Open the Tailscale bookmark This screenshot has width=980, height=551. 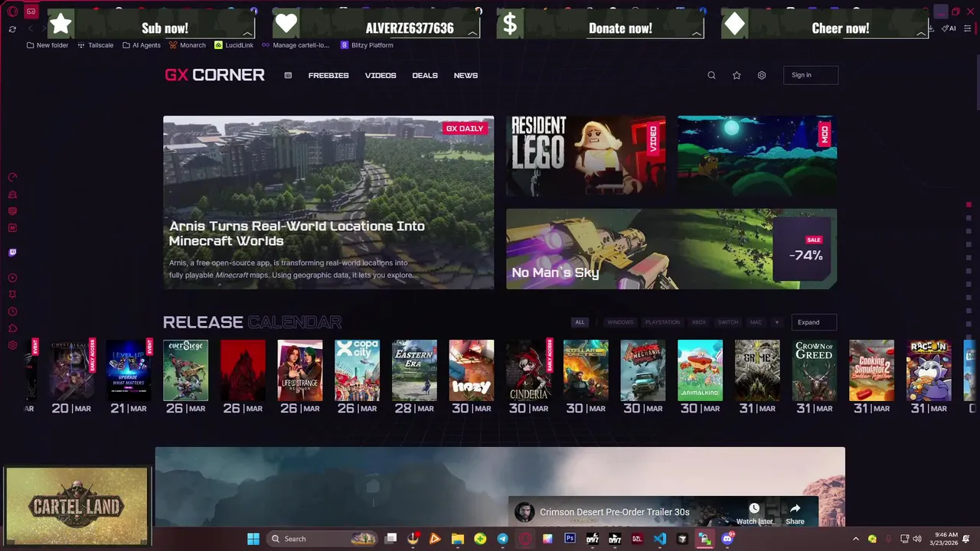click(95, 45)
